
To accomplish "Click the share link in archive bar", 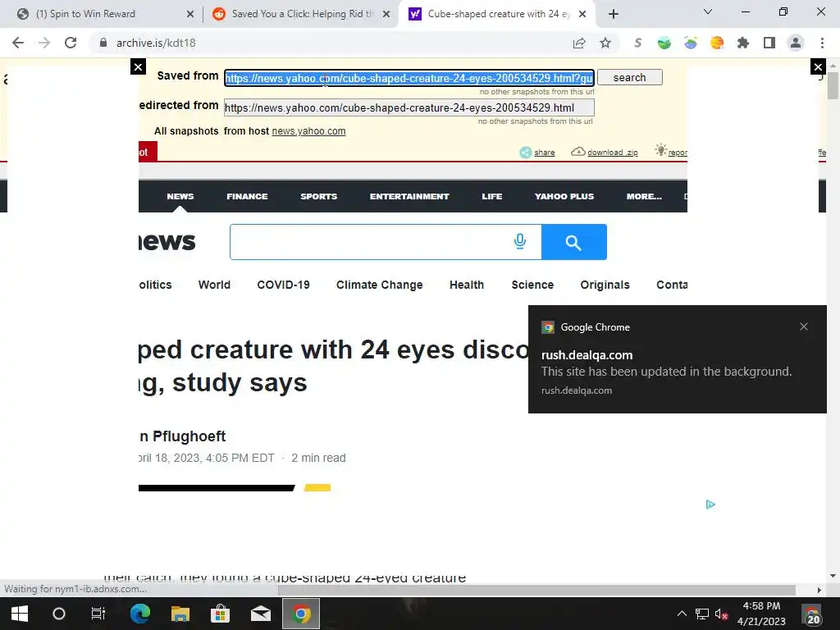I will [545, 153].
